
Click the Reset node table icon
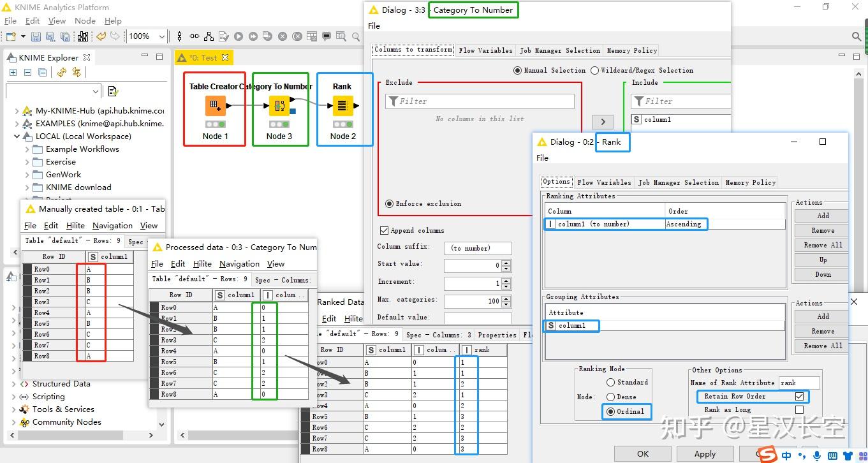point(311,37)
